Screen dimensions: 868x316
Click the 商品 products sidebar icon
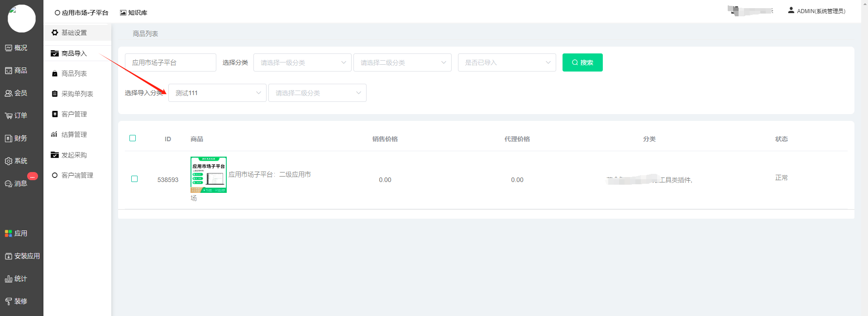pos(9,71)
